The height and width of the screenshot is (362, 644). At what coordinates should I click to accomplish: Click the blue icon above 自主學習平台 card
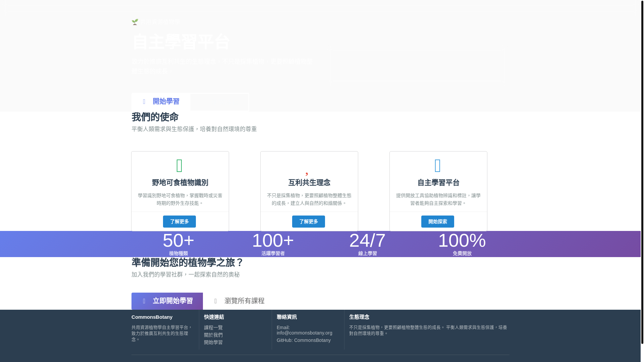[x=438, y=166]
